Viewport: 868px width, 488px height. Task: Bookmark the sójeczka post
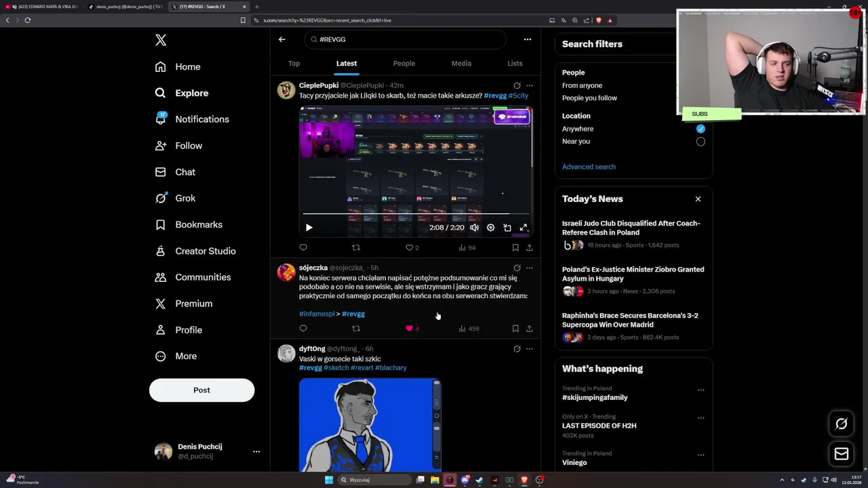click(515, 329)
